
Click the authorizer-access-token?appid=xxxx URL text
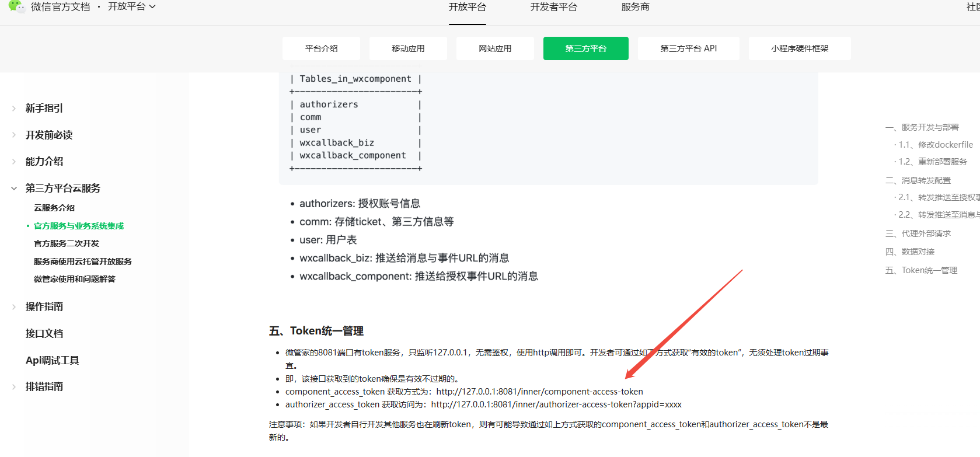(x=556, y=404)
